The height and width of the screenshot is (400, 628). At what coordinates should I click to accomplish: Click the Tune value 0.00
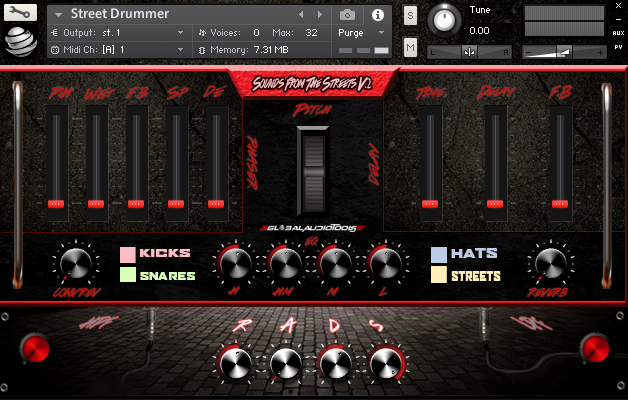[x=479, y=31]
